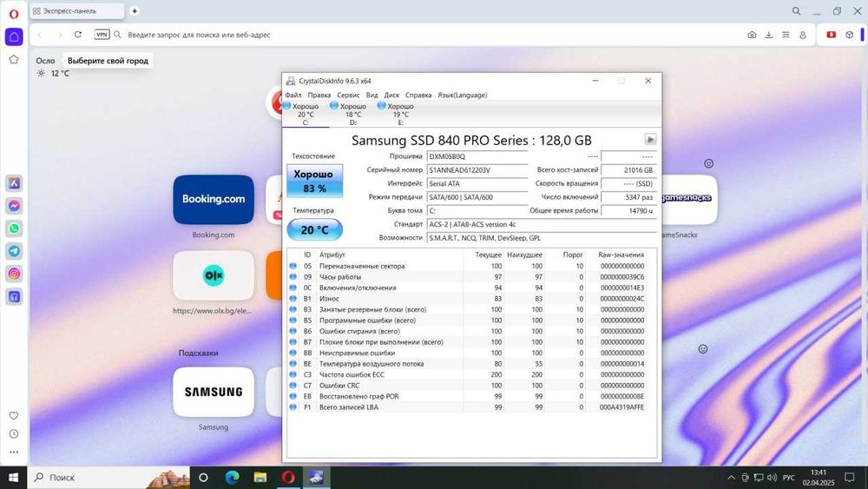Show hidden tray icons chevron
Image resolution: width=868 pixels, height=489 pixels.
(731, 478)
